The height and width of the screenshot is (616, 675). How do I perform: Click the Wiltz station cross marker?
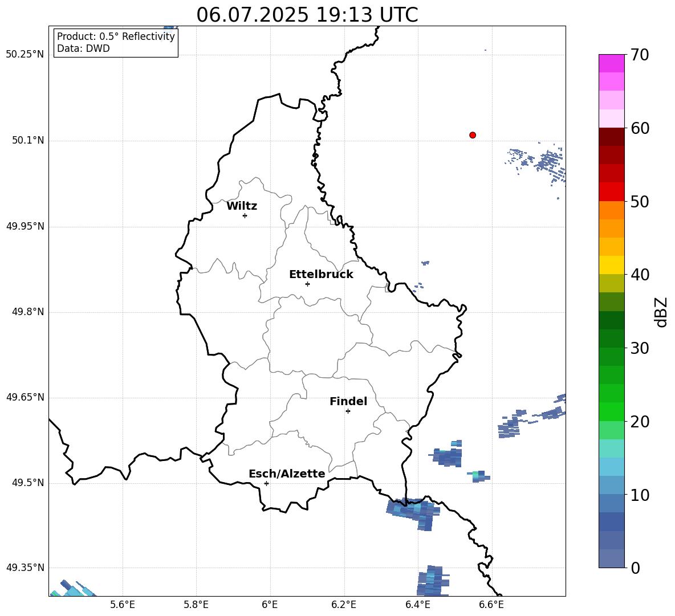coord(245,215)
